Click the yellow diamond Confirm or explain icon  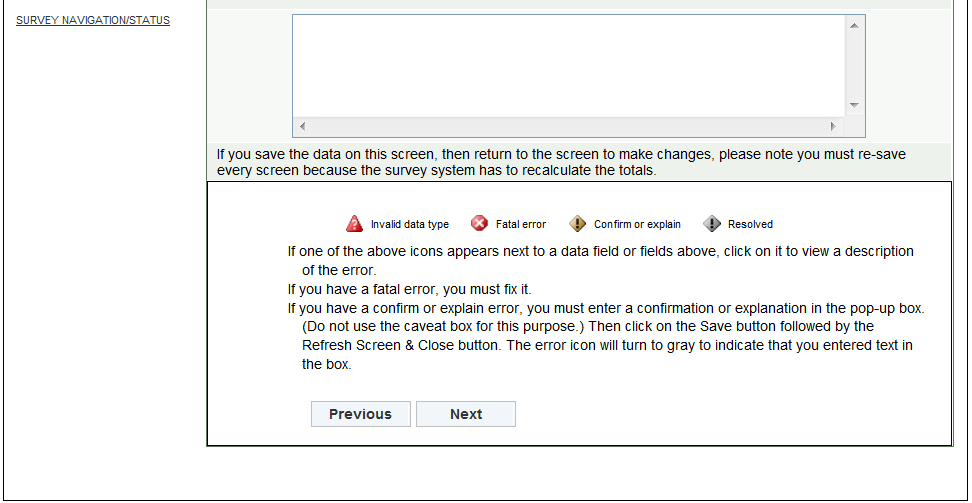[578, 224]
